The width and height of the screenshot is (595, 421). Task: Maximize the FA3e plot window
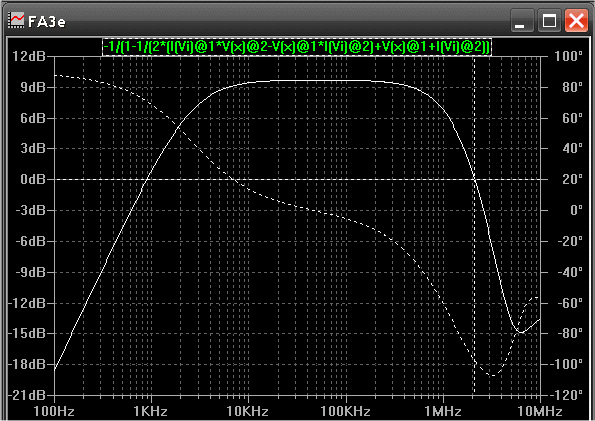(x=549, y=20)
